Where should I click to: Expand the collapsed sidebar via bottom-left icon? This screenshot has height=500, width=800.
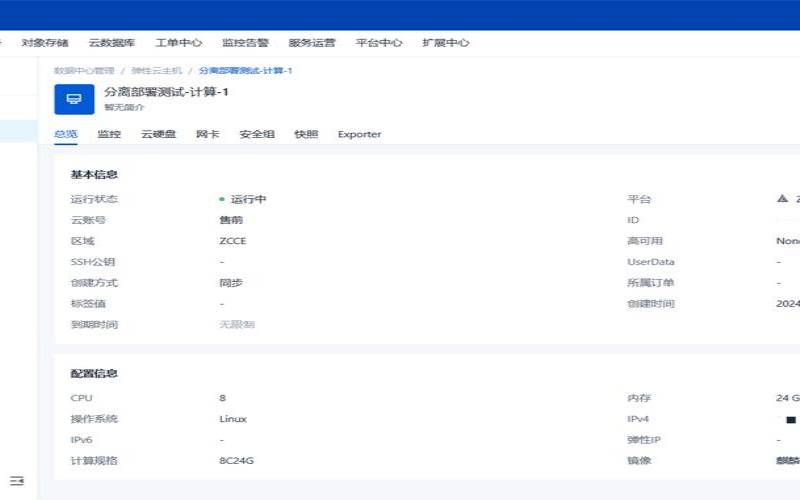tap(16, 481)
